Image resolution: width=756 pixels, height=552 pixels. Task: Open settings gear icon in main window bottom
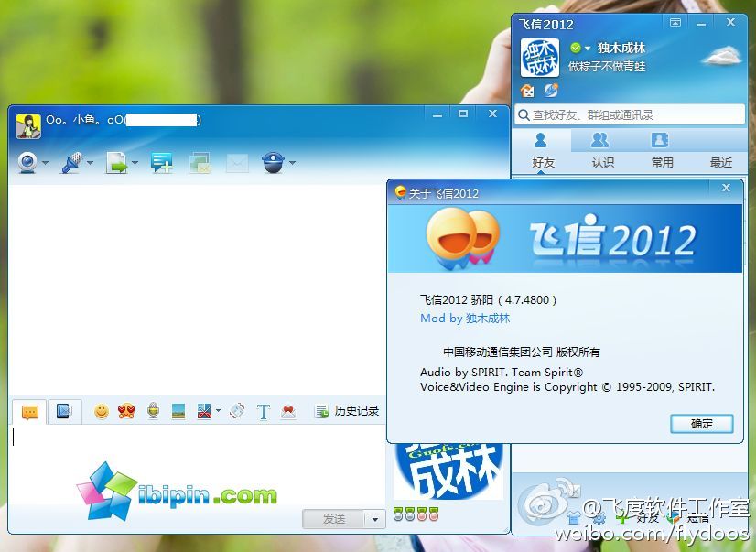click(x=599, y=519)
